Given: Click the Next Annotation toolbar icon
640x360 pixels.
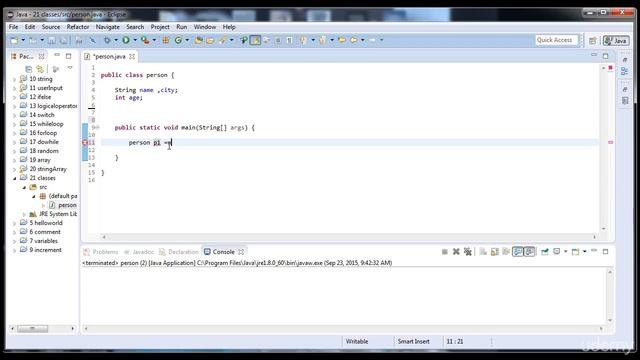Looking at the screenshot, I should click(x=303, y=40).
